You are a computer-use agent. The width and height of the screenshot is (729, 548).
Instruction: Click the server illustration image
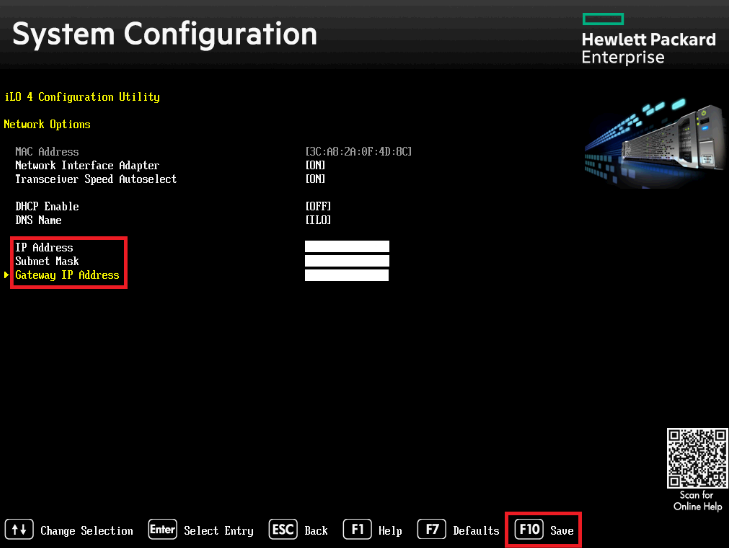tap(654, 143)
